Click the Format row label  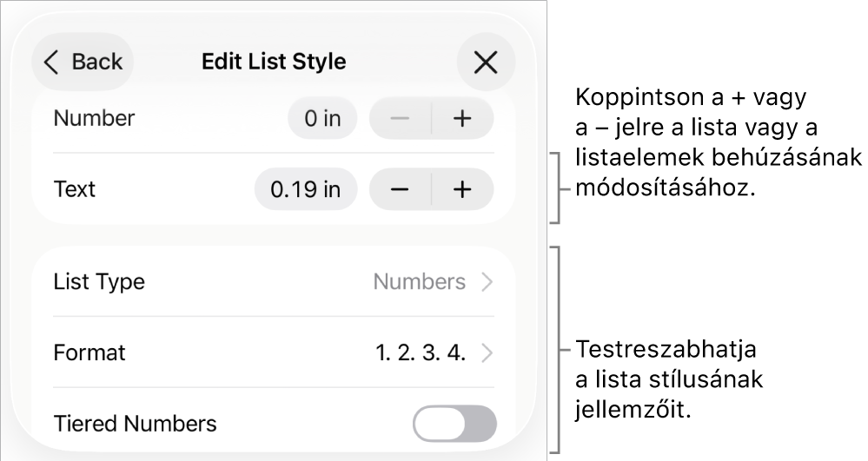(x=89, y=352)
